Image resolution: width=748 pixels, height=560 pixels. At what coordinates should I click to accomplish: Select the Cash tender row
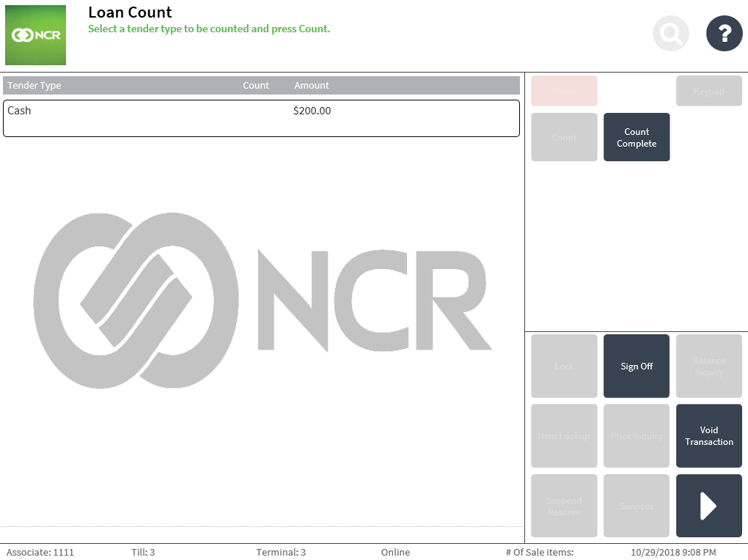(x=261, y=118)
